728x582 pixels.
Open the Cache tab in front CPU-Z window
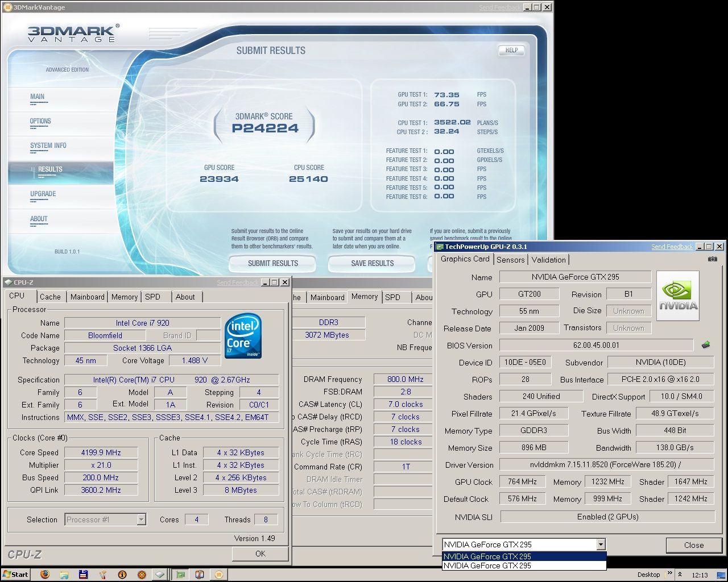(50, 297)
